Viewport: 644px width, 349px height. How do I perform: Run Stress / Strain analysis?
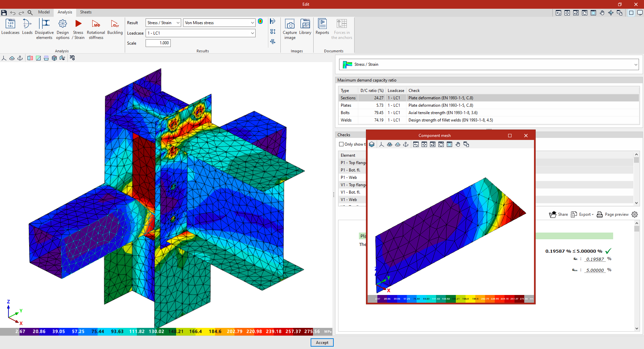point(78,29)
